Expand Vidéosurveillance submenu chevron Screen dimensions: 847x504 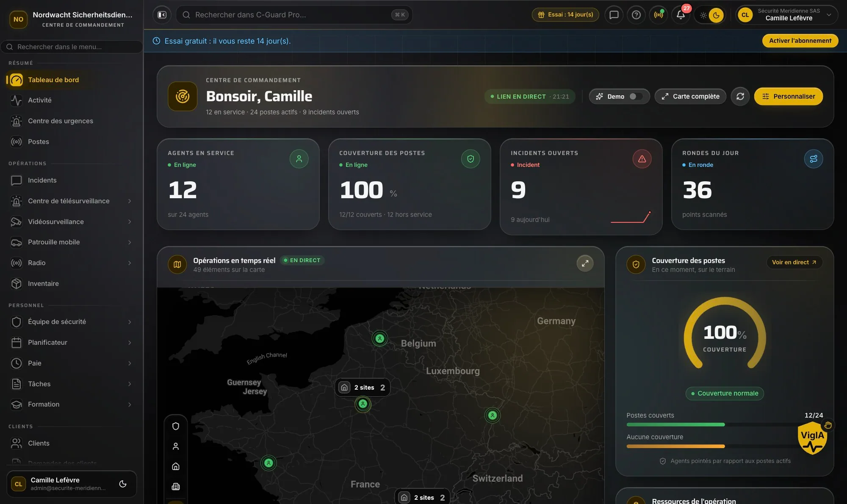pyautogui.click(x=130, y=222)
